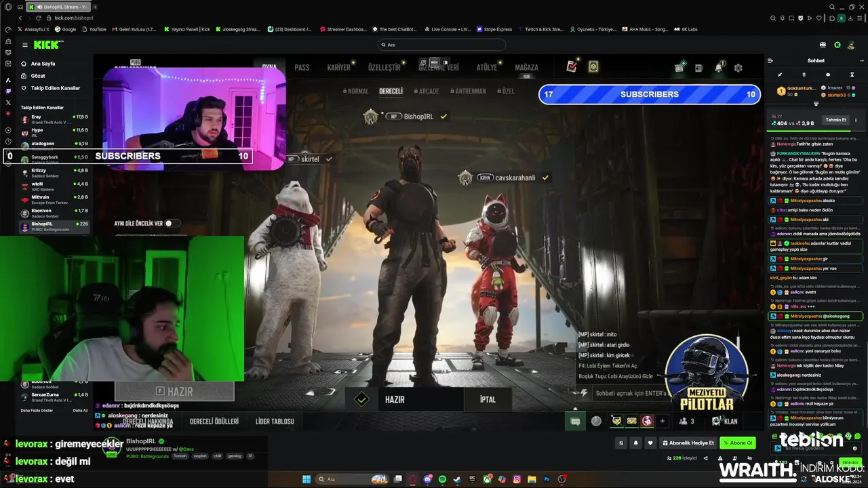
Task: Open the PASS tab in PUBG
Action: coord(302,67)
